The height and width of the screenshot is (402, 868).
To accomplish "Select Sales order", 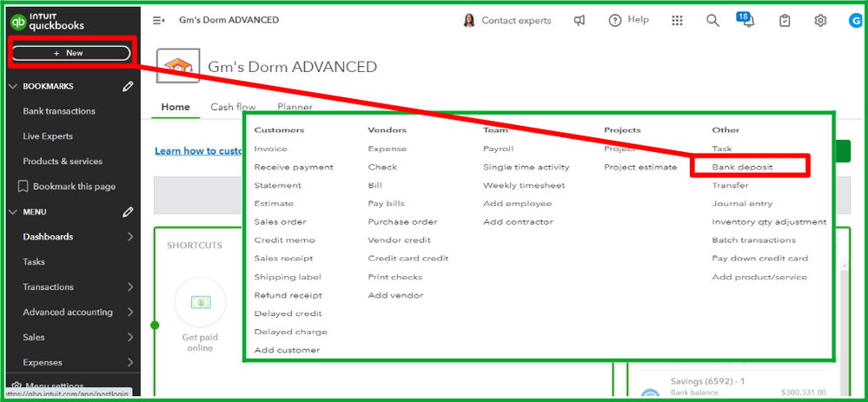I will (x=280, y=221).
